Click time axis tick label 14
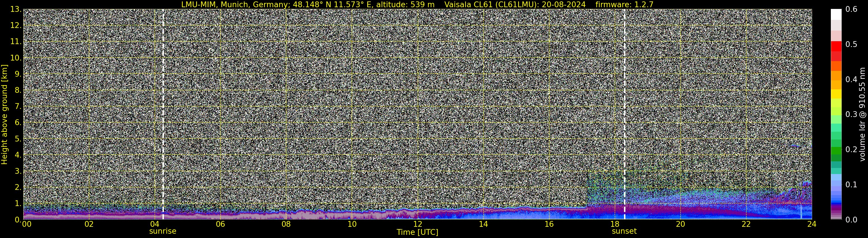Viewport: 868px width, 238px height. pos(483,224)
